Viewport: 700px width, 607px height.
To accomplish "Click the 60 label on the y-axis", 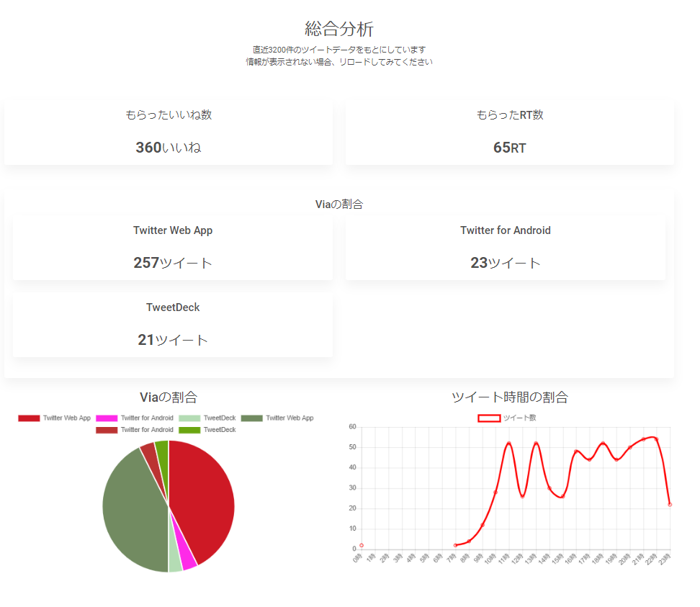I will click(353, 427).
